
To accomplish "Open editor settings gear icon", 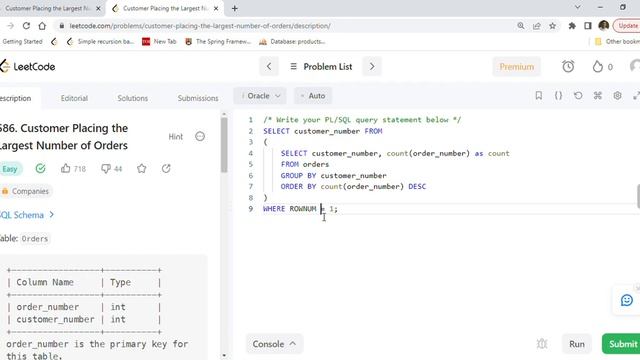I will 617,96.
